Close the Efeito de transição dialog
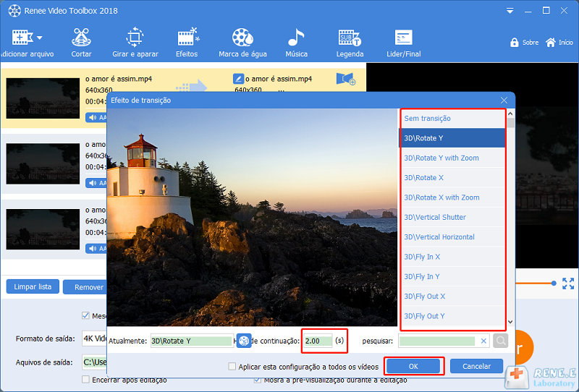Screen dimensions: 579x392 [x=504, y=100]
